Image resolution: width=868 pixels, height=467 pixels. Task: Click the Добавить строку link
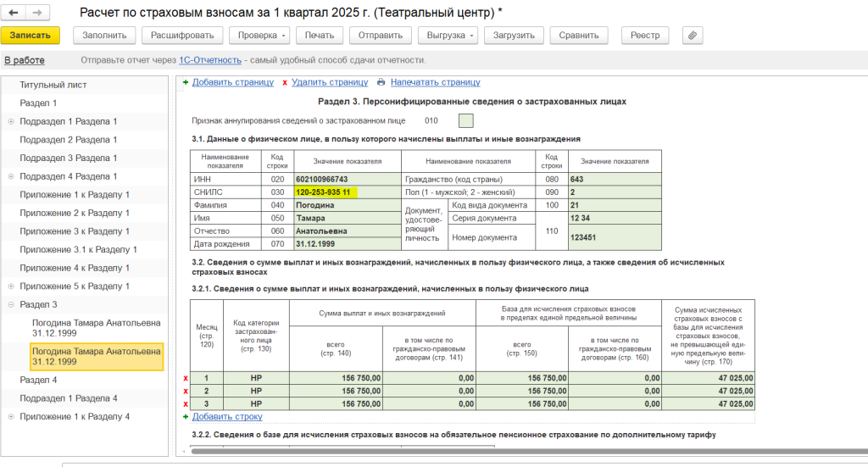coord(227,416)
